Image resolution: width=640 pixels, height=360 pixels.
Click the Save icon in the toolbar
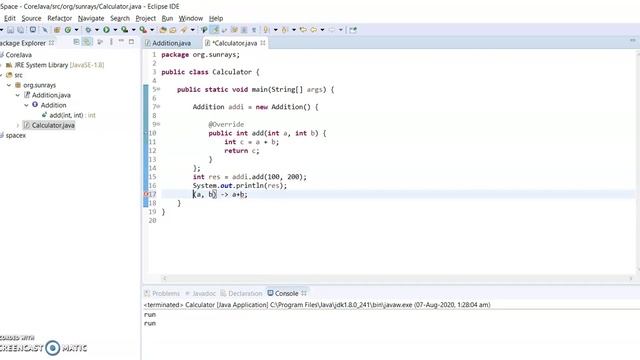(11, 30)
